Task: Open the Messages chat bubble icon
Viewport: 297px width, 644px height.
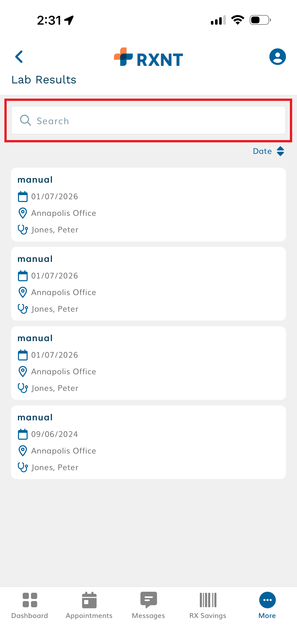Action: [148, 599]
